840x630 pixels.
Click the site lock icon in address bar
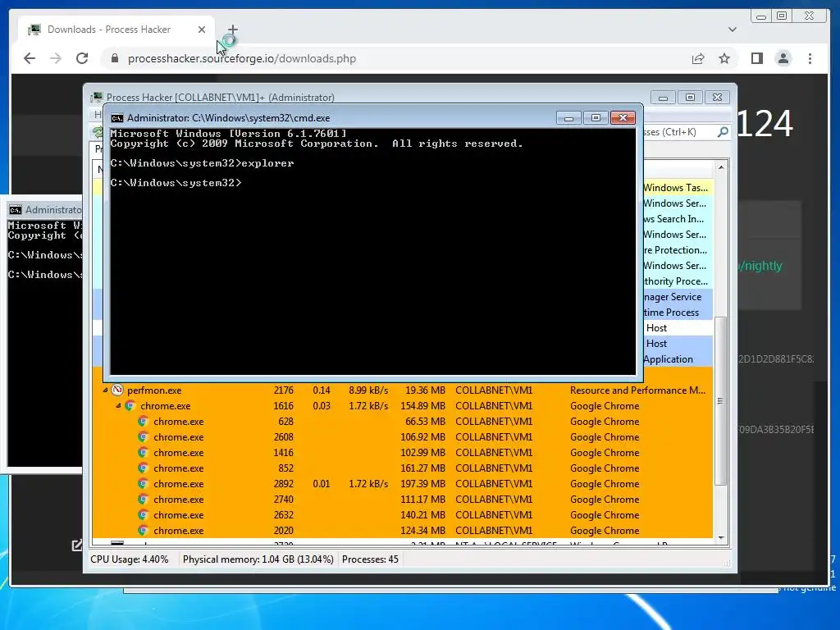(x=115, y=58)
